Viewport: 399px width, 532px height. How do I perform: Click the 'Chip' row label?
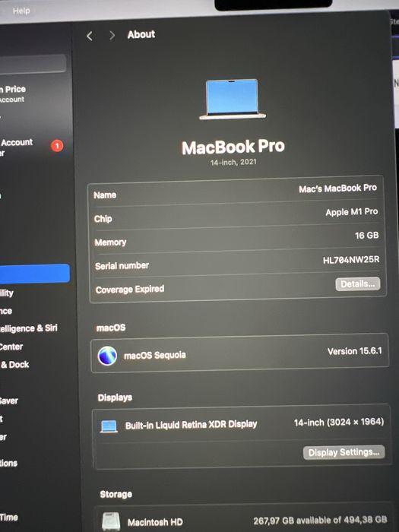click(103, 219)
